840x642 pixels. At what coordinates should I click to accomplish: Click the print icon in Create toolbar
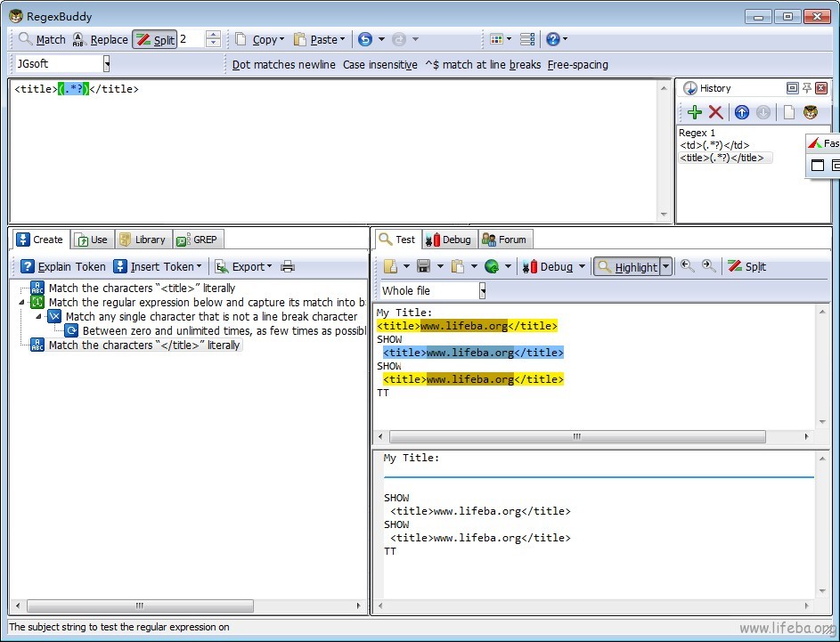tap(288, 266)
